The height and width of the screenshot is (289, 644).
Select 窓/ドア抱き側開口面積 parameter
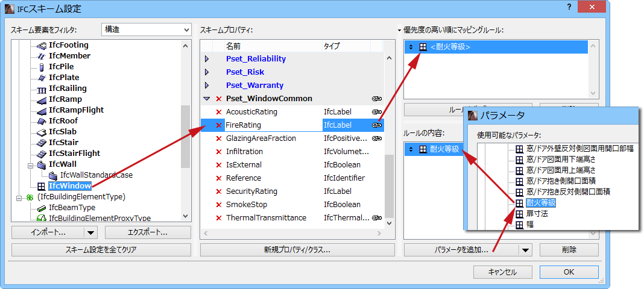point(561,181)
